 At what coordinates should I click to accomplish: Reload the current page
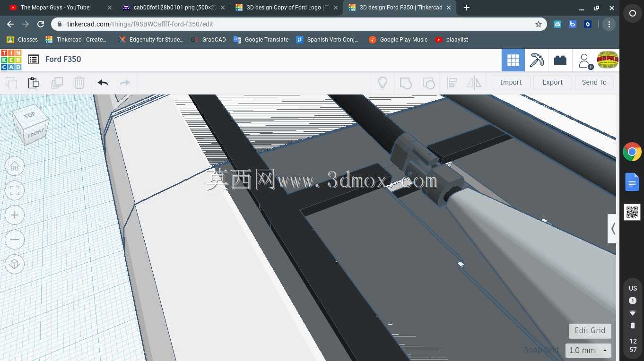pos(41,24)
